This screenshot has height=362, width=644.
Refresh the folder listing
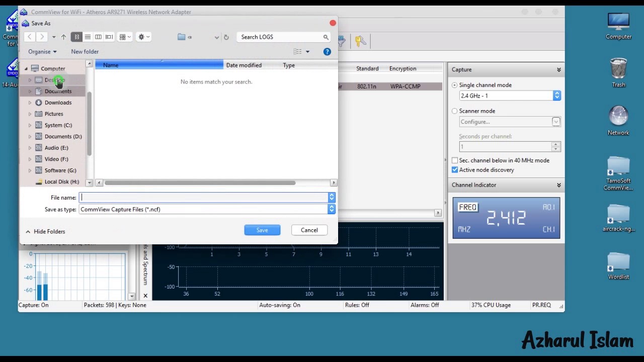(x=226, y=37)
